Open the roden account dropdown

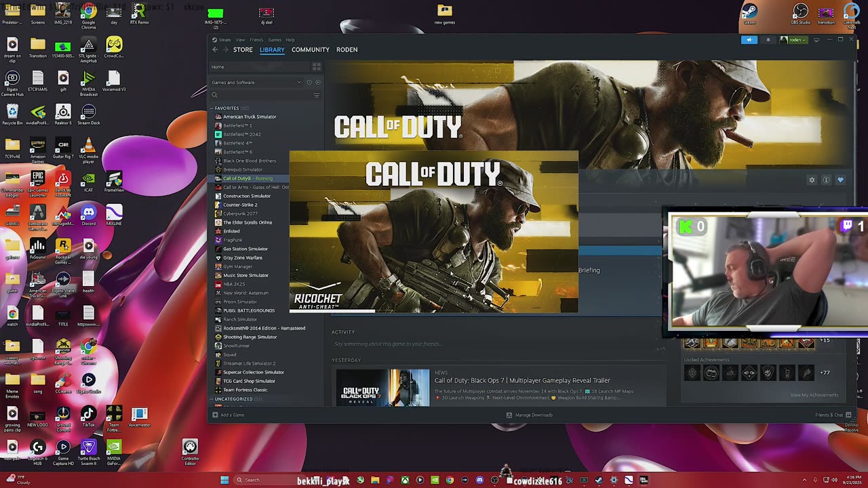point(793,40)
